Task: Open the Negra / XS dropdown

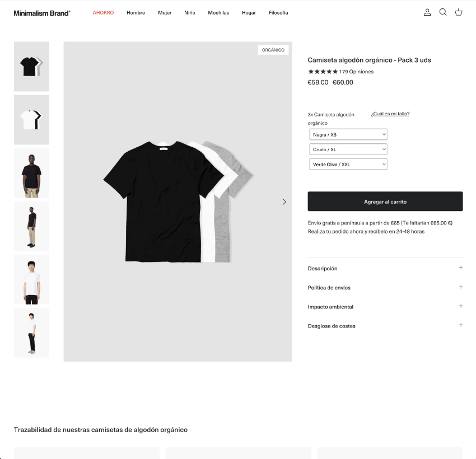Action: pos(348,134)
